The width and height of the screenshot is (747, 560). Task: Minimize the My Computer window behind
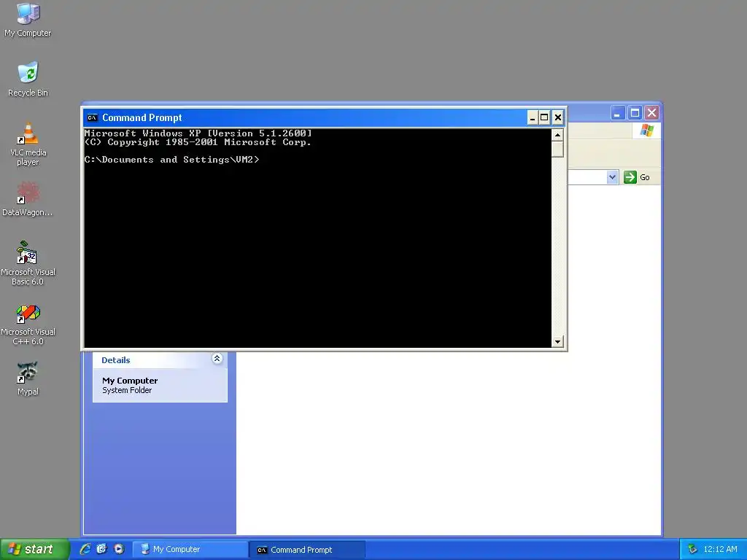(x=617, y=113)
